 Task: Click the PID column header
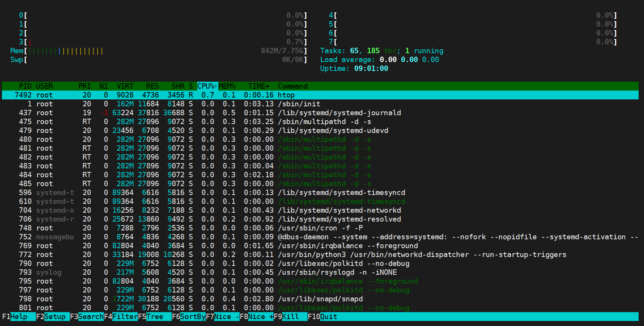(x=25, y=86)
